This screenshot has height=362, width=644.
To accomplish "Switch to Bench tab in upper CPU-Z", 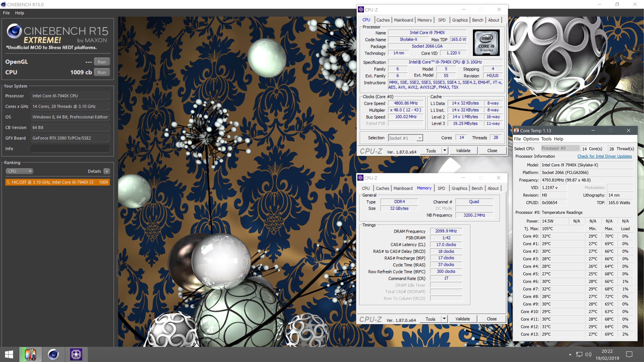I will coord(477,20).
